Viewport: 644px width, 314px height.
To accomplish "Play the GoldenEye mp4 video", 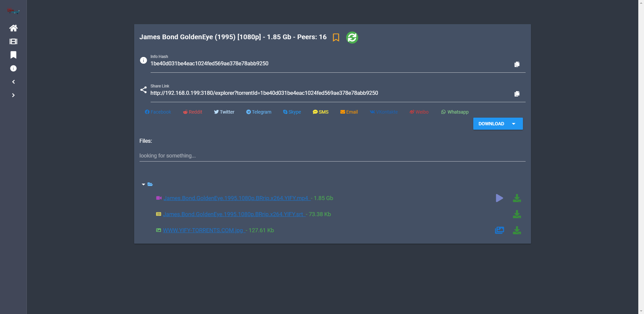I will point(499,198).
